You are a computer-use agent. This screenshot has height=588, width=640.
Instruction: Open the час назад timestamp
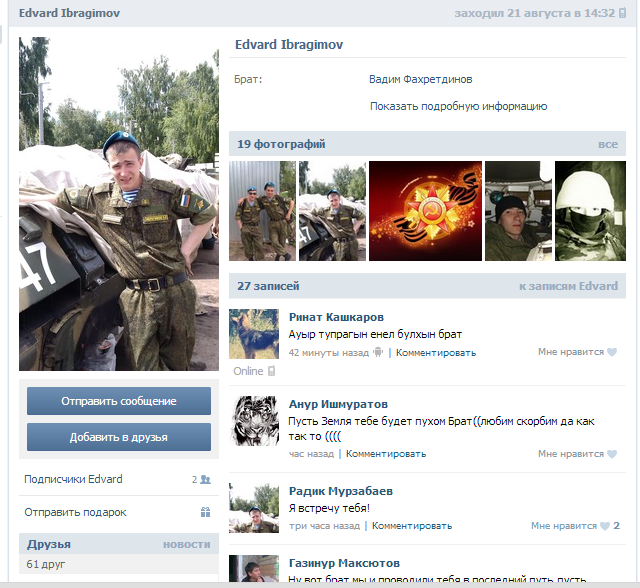[311, 454]
